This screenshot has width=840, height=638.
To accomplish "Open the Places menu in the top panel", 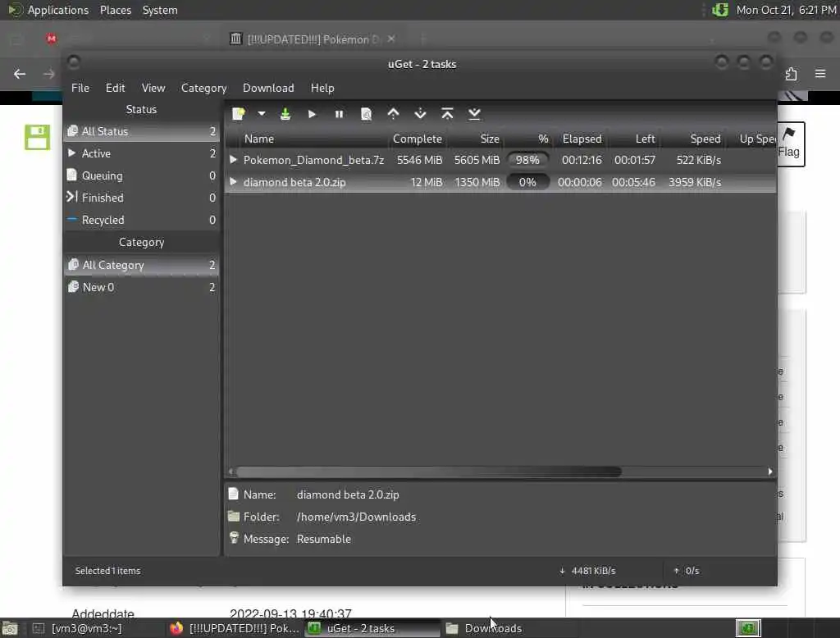I will coord(116,10).
